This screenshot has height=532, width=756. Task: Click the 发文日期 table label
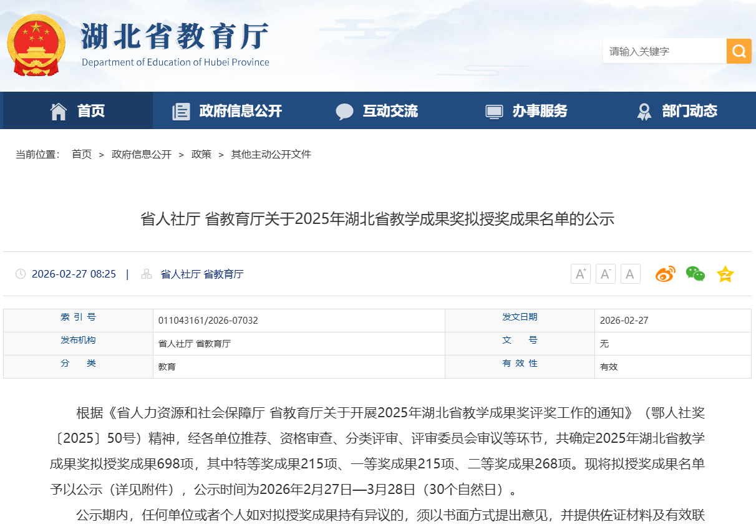click(x=520, y=317)
